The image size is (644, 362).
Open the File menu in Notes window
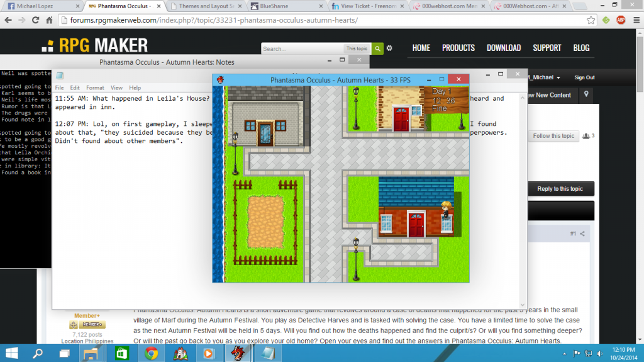coord(59,88)
